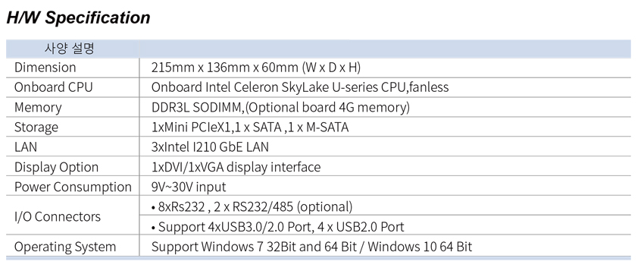The image size is (644, 274).
Task: Select the 3xIntel I210 GbE LAN value
Action: [x=210, y=147]
